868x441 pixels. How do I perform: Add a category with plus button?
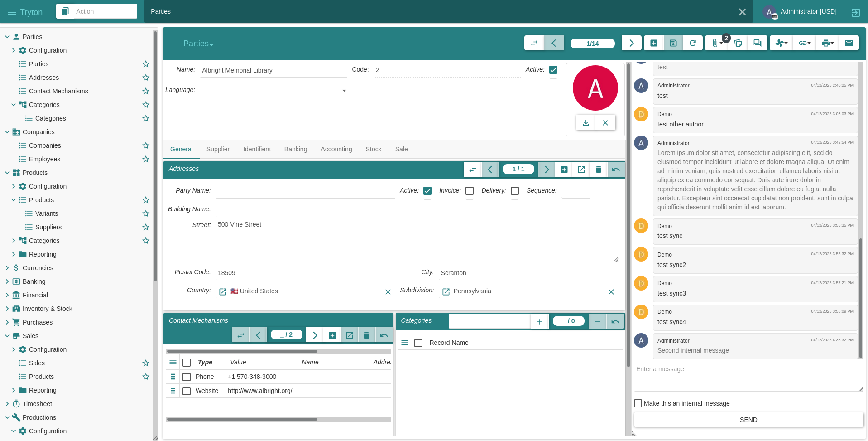(539, 321)
